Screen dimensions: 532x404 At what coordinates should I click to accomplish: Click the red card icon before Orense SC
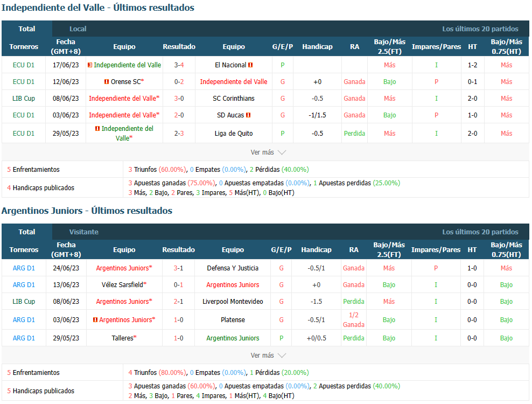(x=107, y=81)
